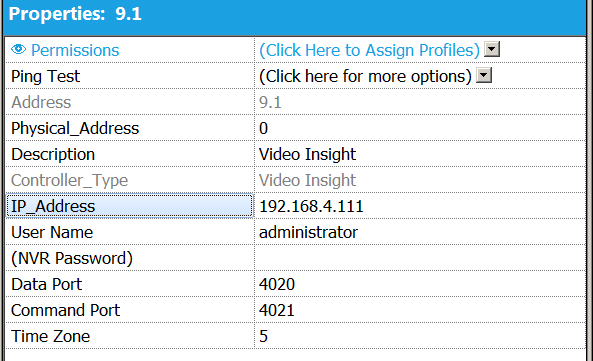Click the eye icon beside Permissions
Screen dimensions: 593x361
[19, 49]
